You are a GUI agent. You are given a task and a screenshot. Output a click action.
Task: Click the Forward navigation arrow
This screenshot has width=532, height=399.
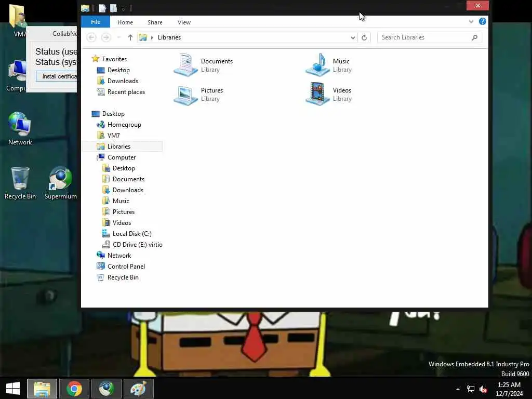(x=106, y=37)
